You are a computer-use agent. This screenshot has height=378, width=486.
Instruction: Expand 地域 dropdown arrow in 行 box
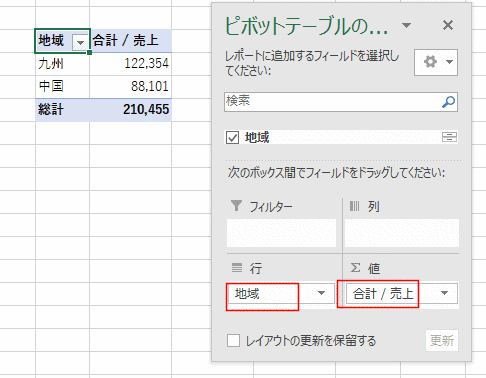pyautogui.click(x=321, y=293)
